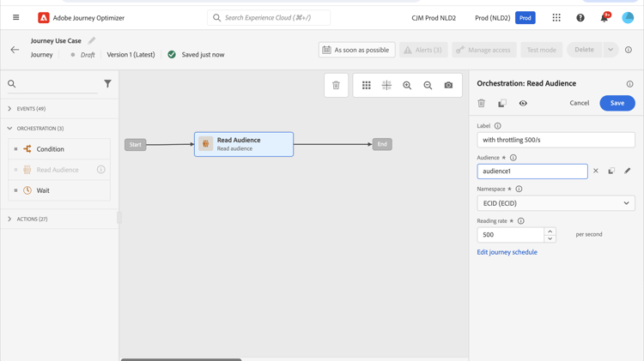Click the CJM Prod NLD2 organization name
644x361 pixels.
pyautogui.click(x=434, y=18)
